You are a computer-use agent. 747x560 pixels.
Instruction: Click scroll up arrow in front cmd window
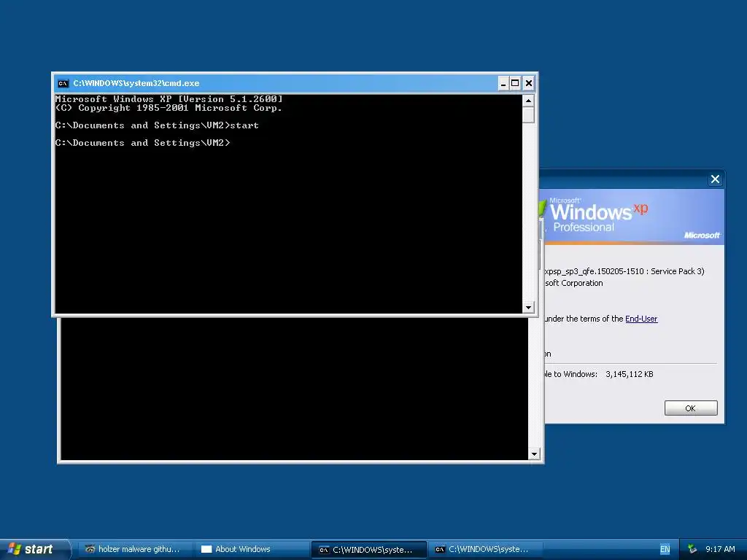click(x=528, y=101)
